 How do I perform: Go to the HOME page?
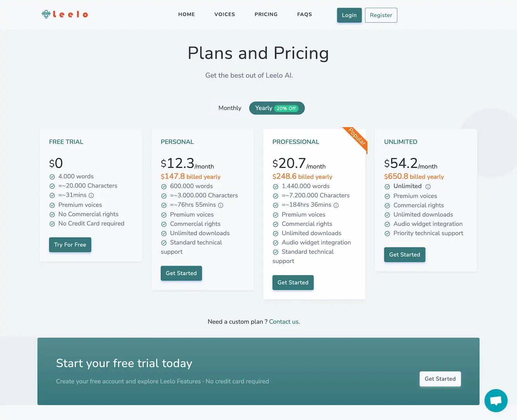click(x=187, y=14)
